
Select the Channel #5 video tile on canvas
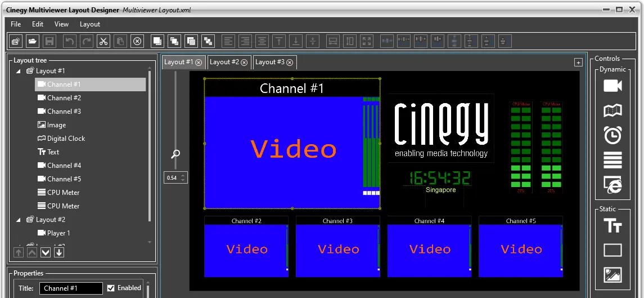point(521,247)
